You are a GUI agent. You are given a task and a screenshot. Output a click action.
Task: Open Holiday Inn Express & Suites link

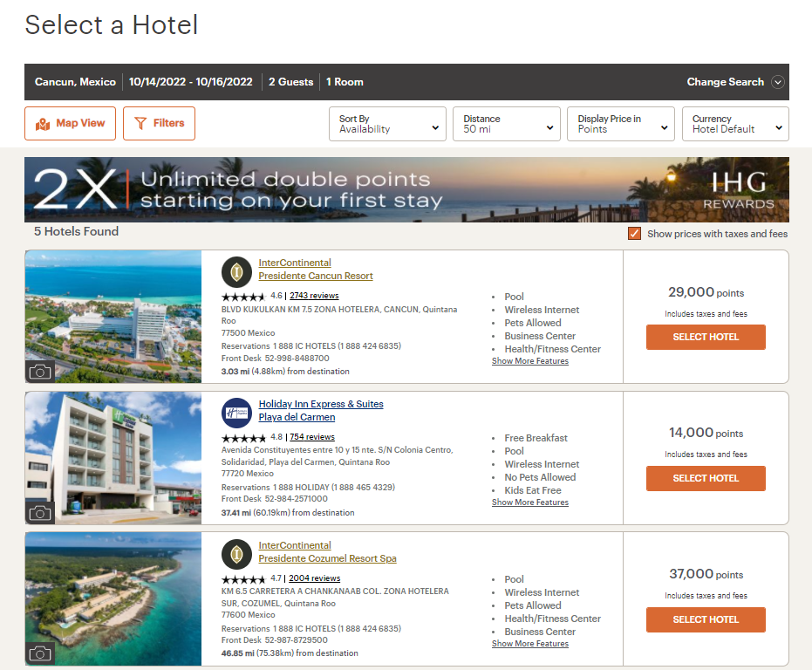tap(321, 404)
